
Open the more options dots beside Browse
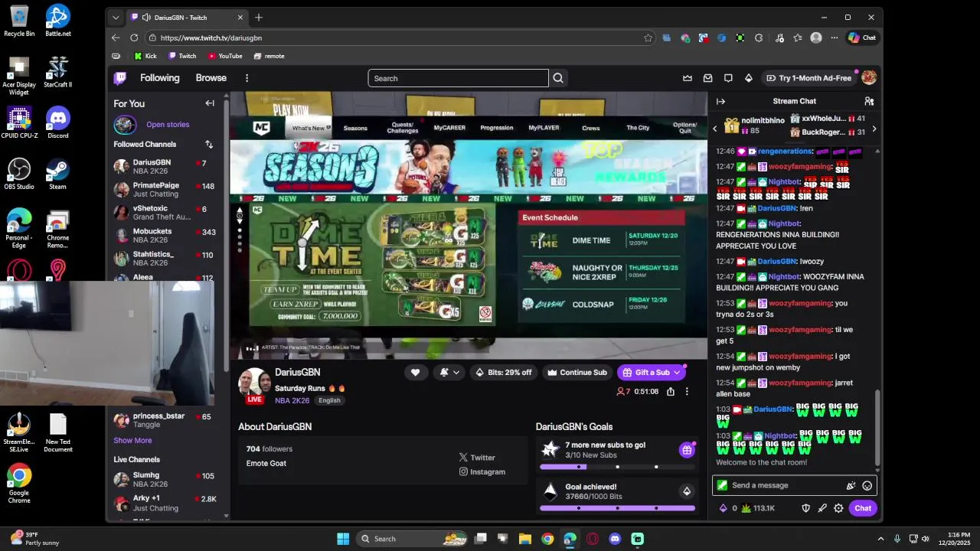(247, 78)
